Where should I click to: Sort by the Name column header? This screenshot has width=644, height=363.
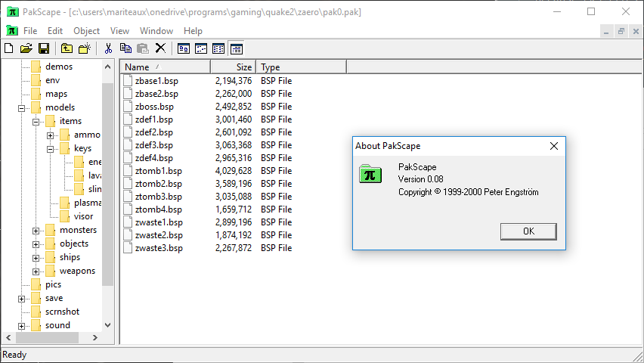tap(165, 67)
